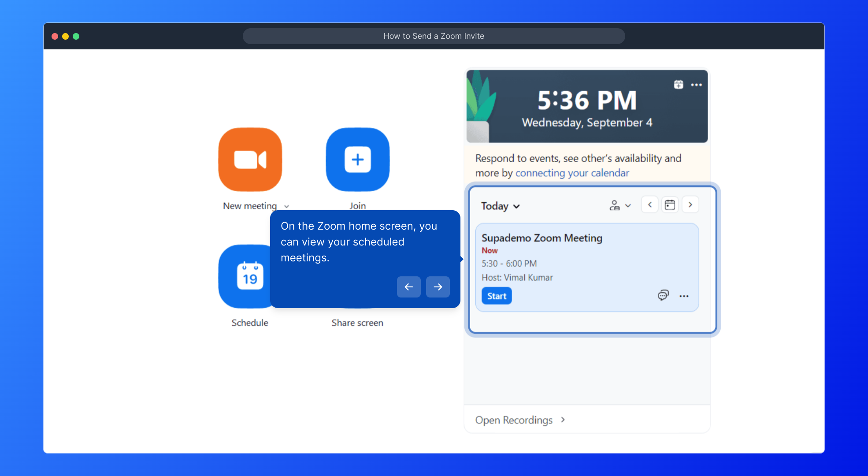868x476 pixels.
Task: Go back to the previous tooltip step
Action: [408, 287]
